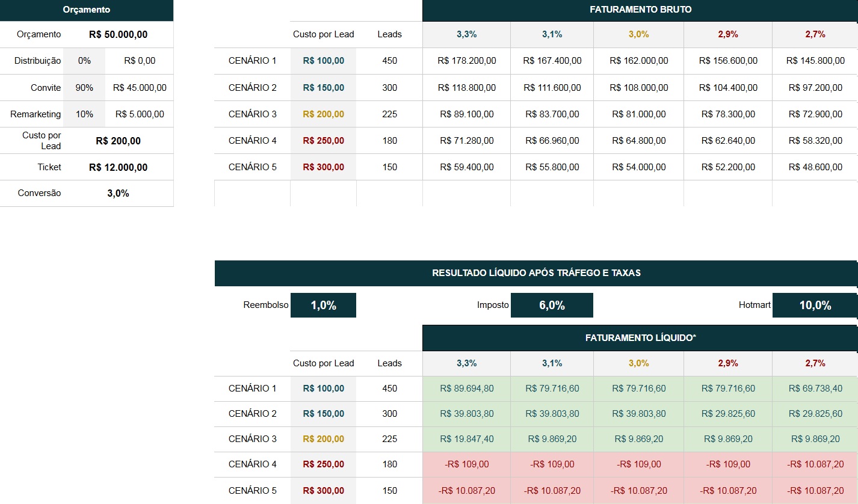Image resolution: width=858 pixels, height=504 pixels.
Task: Select the Imposto 6,0% field
Action: 552,306
